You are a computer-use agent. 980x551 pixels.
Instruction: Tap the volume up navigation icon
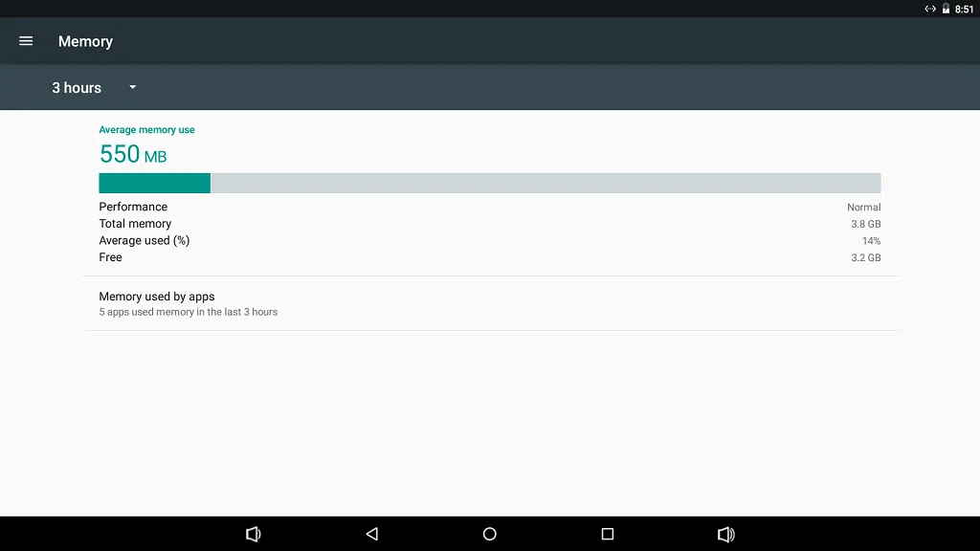[x=726, y=534]
